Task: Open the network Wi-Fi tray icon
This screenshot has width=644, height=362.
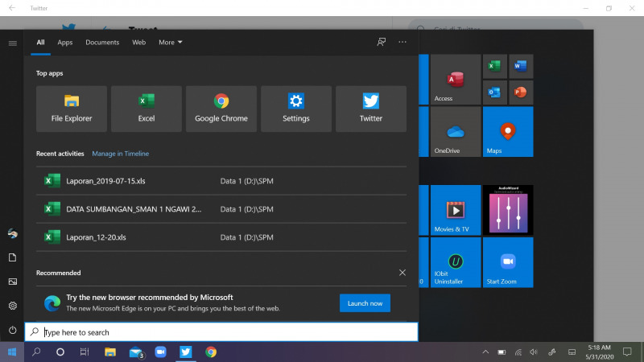Action: click(x=518, y=352)
